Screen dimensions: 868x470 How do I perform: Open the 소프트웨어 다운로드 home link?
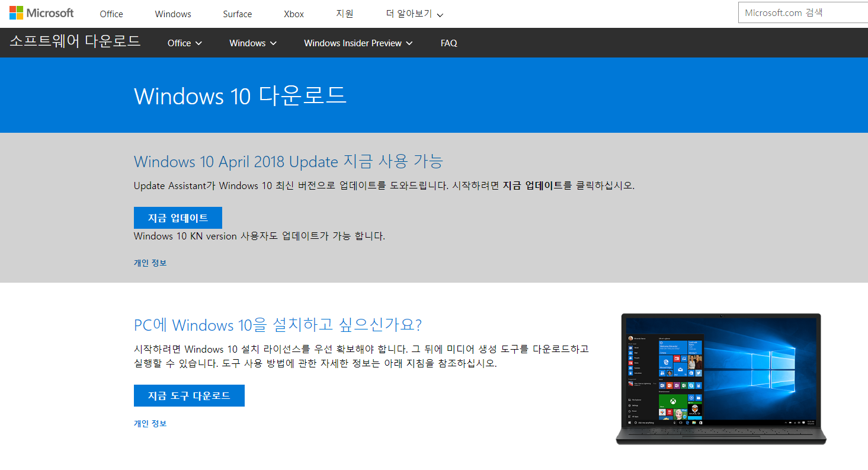click(x=75, y=41)
